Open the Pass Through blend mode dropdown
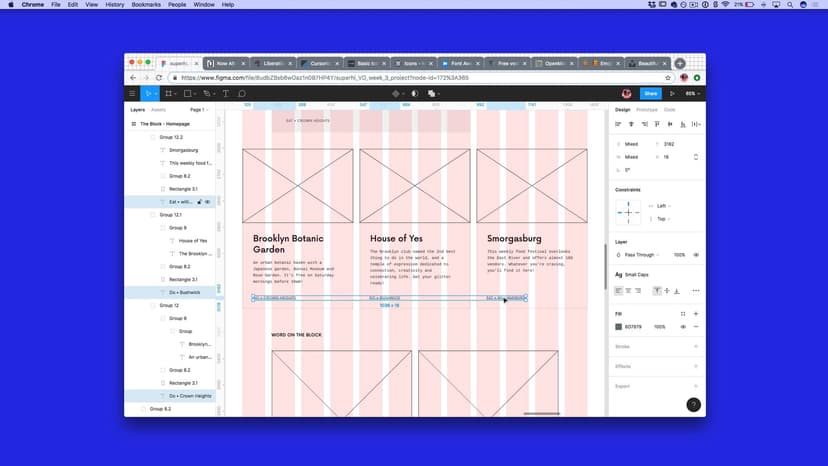Viewport: 828px width, 466px height. coord(642,255)
